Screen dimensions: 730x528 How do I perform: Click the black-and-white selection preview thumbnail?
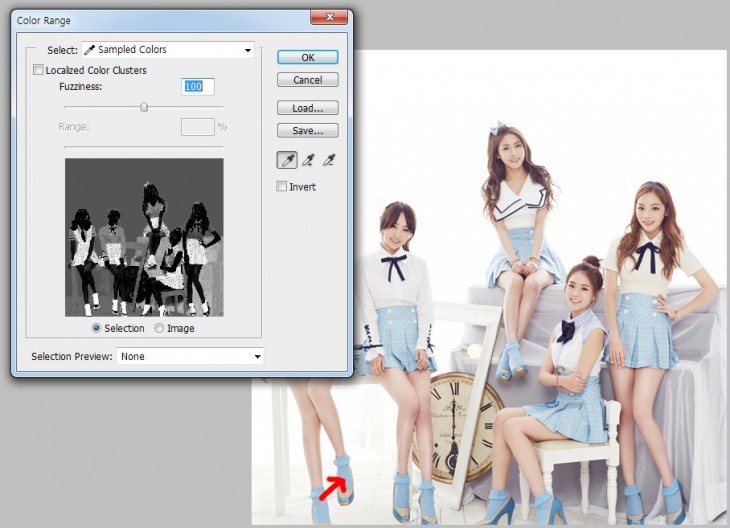pyautogui.click(x=144, y=237)
